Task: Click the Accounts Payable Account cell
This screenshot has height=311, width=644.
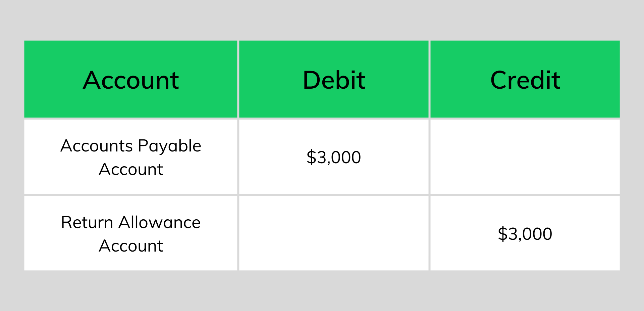Action: [x=131, y=157]
